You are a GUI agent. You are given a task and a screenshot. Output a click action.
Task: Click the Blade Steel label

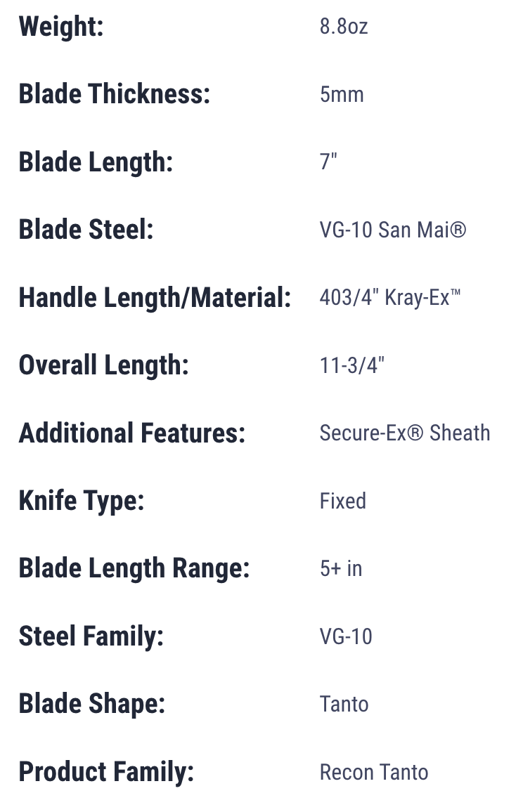tap(86, 230)
